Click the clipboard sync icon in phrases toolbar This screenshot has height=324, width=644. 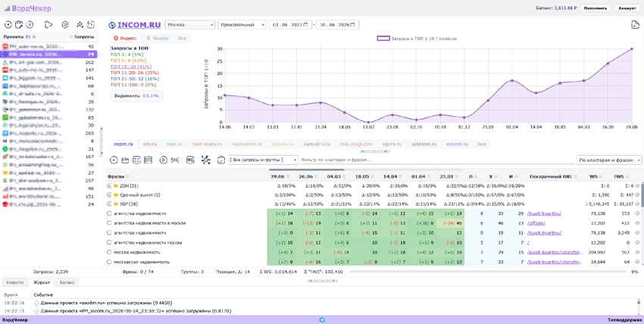pyautogui.click(x=220, y=160)
